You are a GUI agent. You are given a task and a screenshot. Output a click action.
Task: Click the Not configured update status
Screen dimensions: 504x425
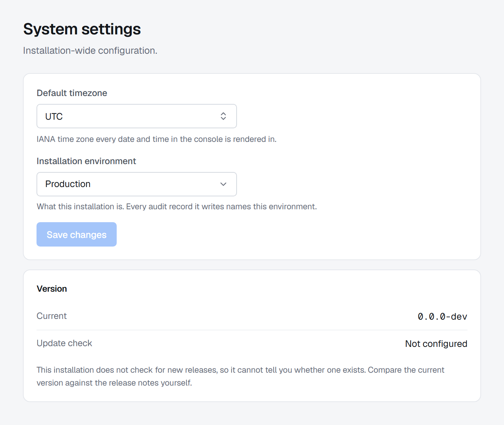click(436, 344)
